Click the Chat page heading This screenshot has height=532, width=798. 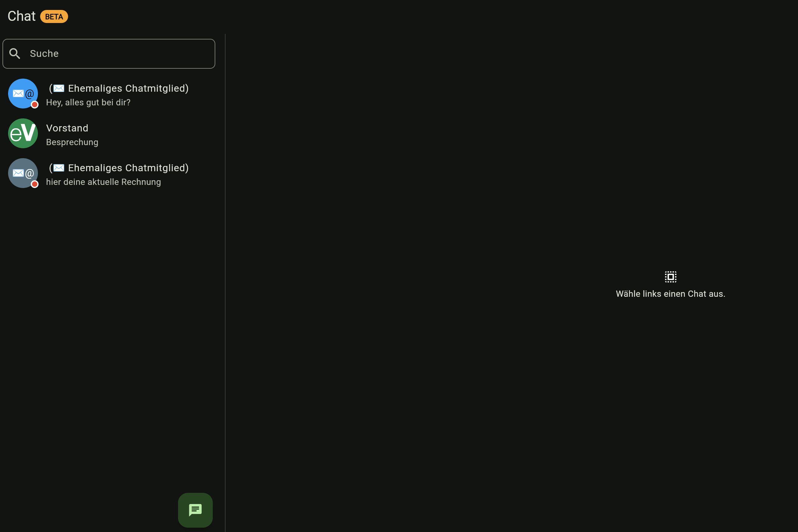[21, 16]
